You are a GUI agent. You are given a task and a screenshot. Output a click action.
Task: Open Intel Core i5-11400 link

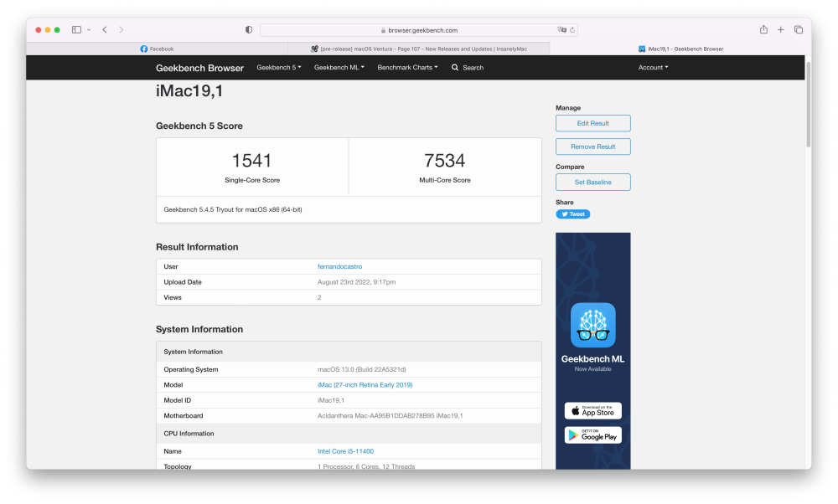pos(346,452)
